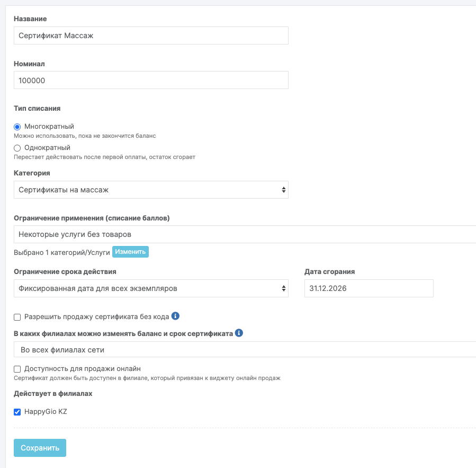Toggle Доступность для продажи онлайн checkbox

pyautogui.click(x=17, y=369)
